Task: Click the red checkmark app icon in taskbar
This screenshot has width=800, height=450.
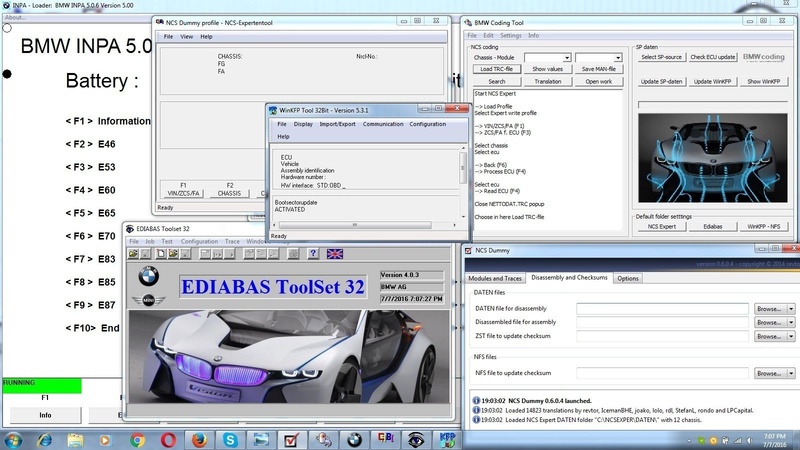Action: pos(291,440)
